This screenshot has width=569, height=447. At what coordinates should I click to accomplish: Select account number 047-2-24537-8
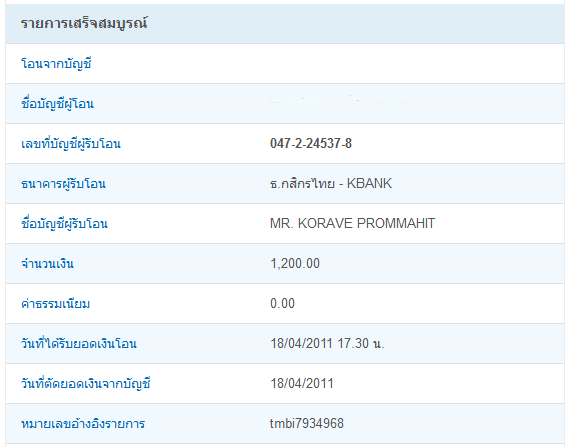point(311,144)
